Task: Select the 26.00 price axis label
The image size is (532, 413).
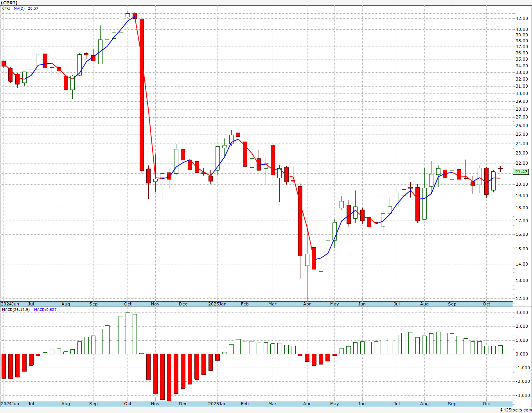Action: tap(521, 126)
